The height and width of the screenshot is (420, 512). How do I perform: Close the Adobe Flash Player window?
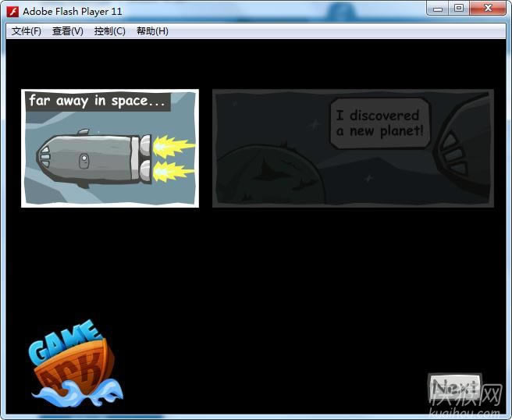tap(488, 9)
